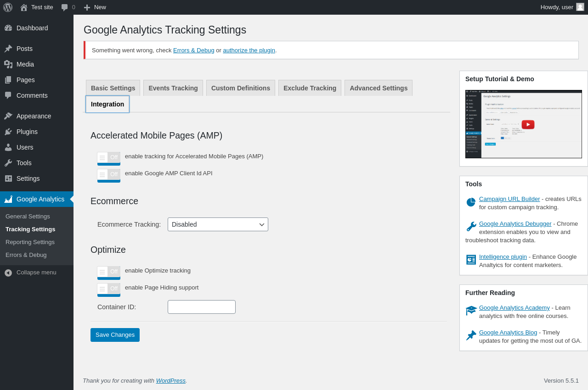Click the Google Analytics chart icon

click(8, 199)
